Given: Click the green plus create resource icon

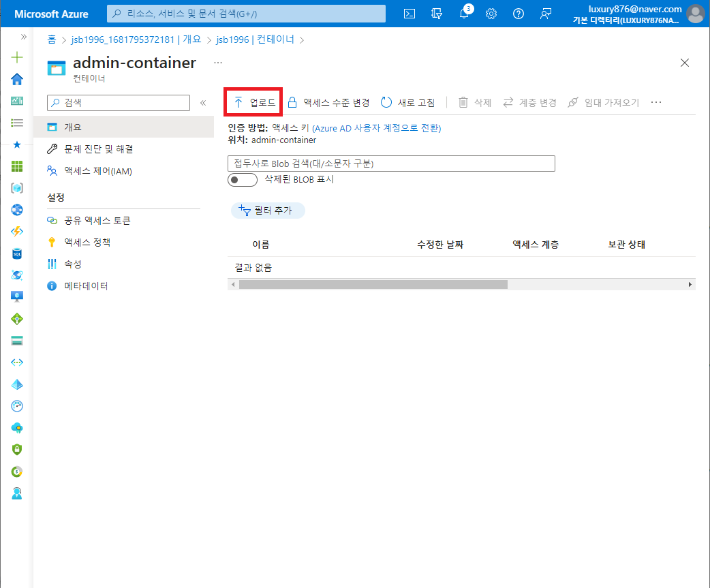Looking at the screenshot, I should 17,57.
